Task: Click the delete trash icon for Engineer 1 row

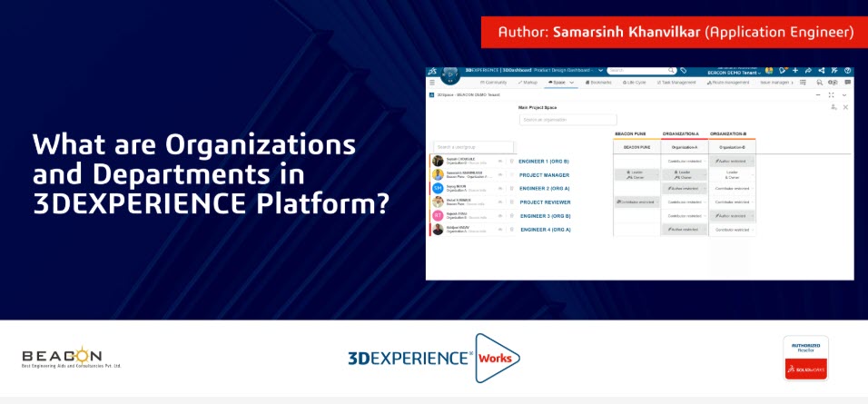Action: (x=512, y=161)
